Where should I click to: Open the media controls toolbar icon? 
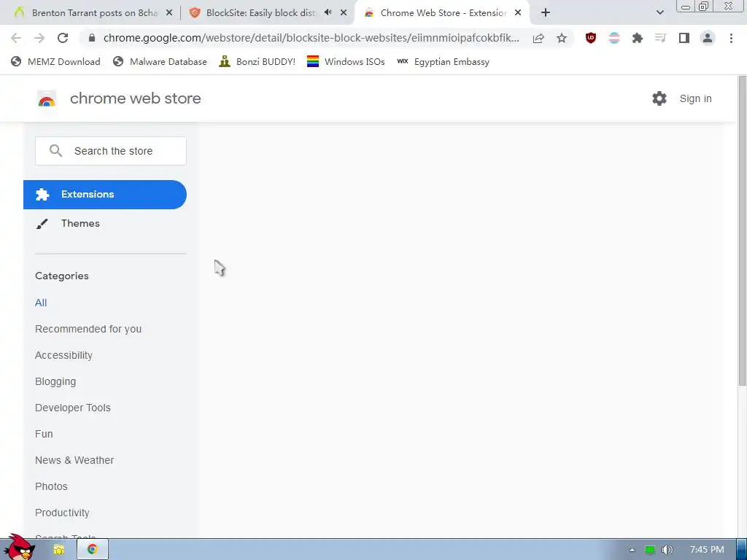(661, 38)
